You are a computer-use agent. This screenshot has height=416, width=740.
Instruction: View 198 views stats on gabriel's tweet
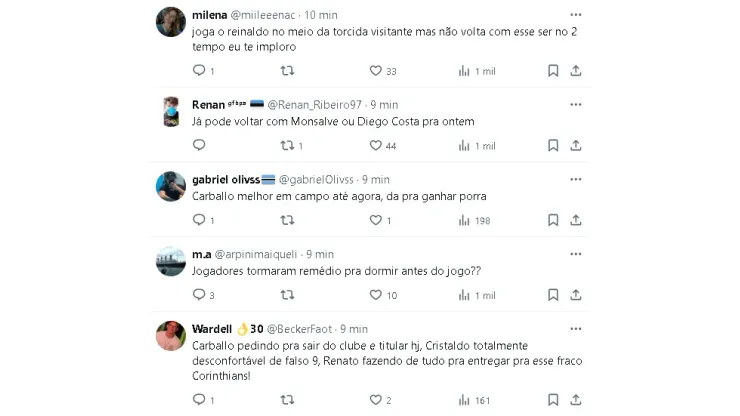pos(474,220)
